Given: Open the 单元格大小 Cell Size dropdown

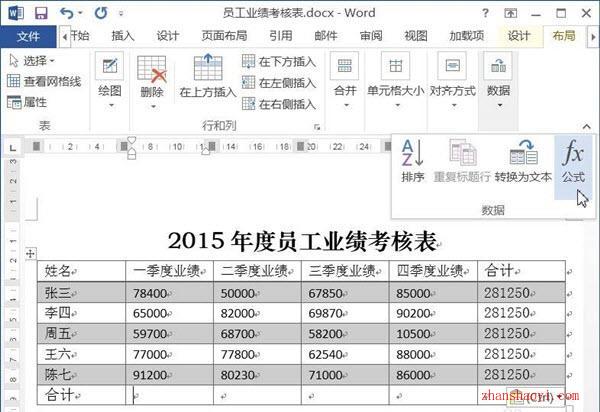Looking at the screenshot, I should coord(396,81).
